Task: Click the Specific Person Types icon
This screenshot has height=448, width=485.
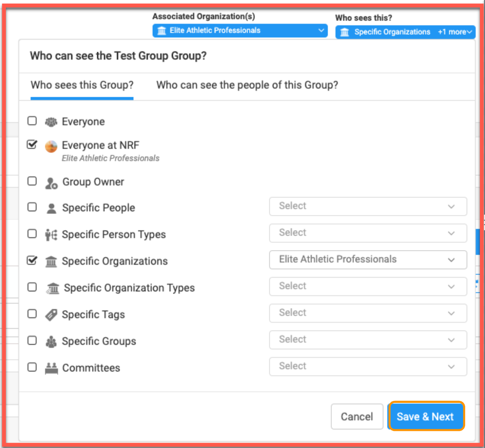Action: click(x=51, y=235)
